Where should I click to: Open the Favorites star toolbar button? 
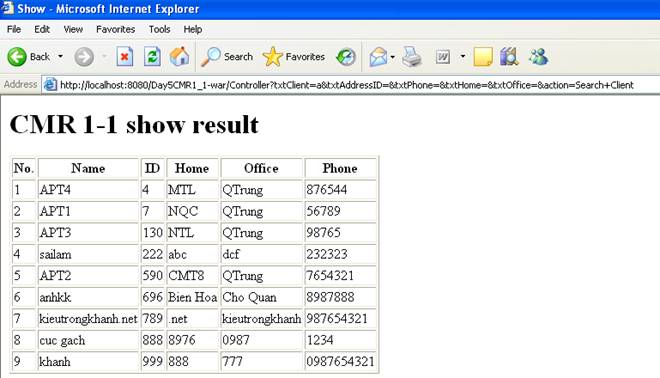coord(294,57)
